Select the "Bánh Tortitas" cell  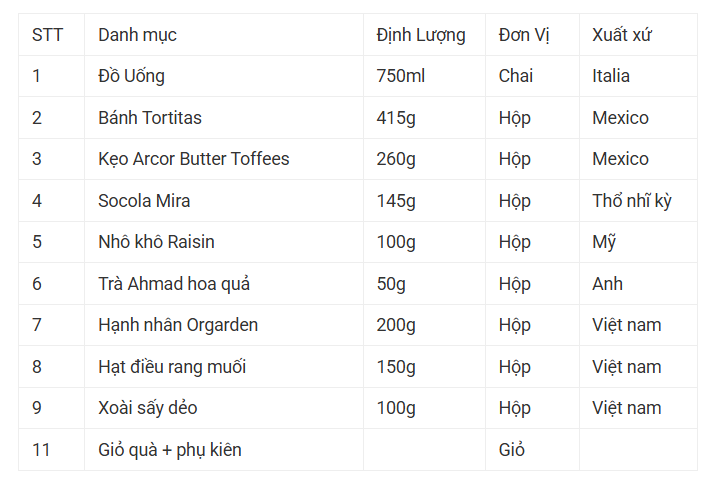[150, 118]
